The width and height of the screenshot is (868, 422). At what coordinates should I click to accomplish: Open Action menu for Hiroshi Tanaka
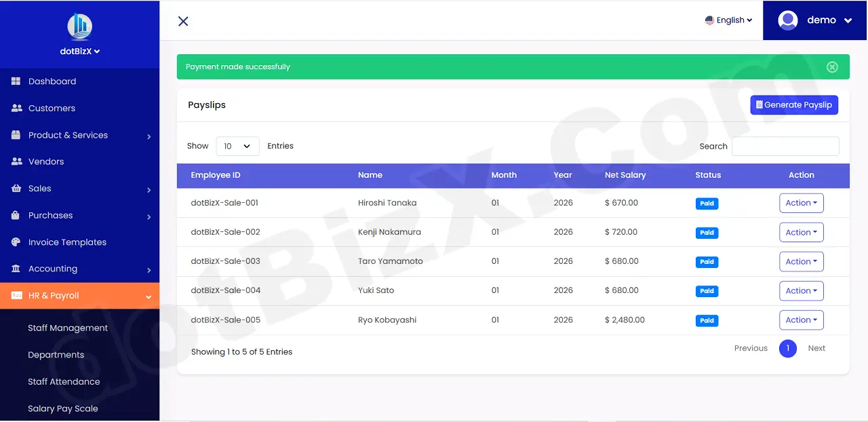(801, 202)
